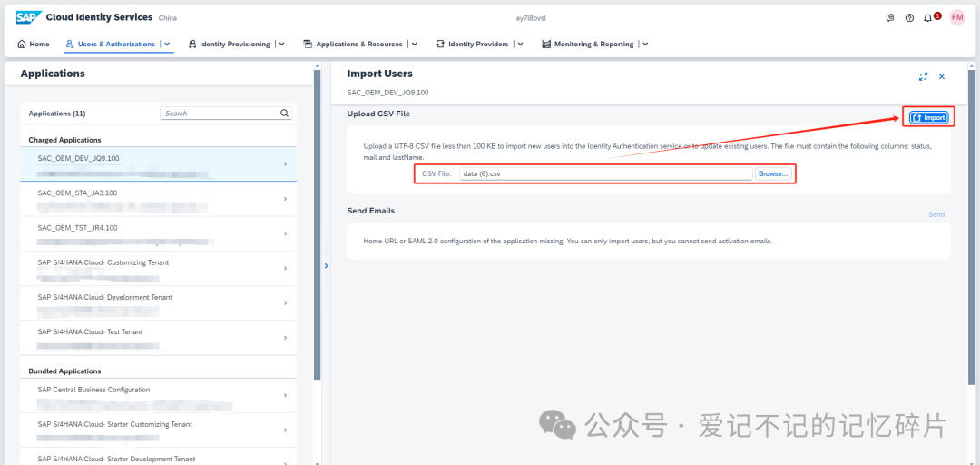Screen dimensions: 980x465
Task: Click the Send link
Action: pyautogui.click(x=936, y=214)
